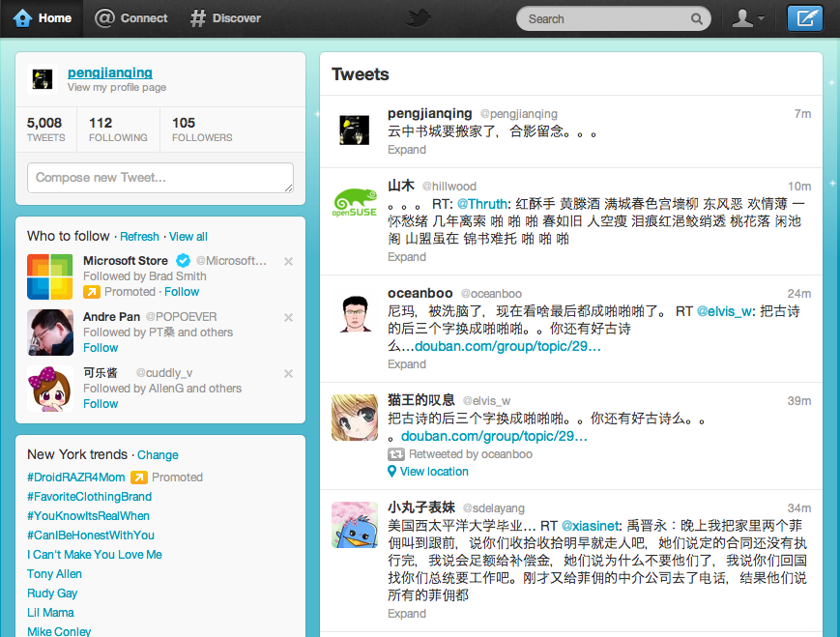Screen dimensions: 840x637
Task: Click 小丸子表妹 blue bird avatar
Action: click(x=355, y=525)
